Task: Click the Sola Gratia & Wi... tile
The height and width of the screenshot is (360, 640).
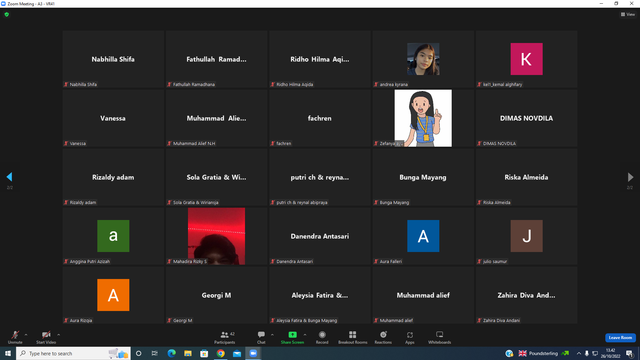Action: point(216,177)
